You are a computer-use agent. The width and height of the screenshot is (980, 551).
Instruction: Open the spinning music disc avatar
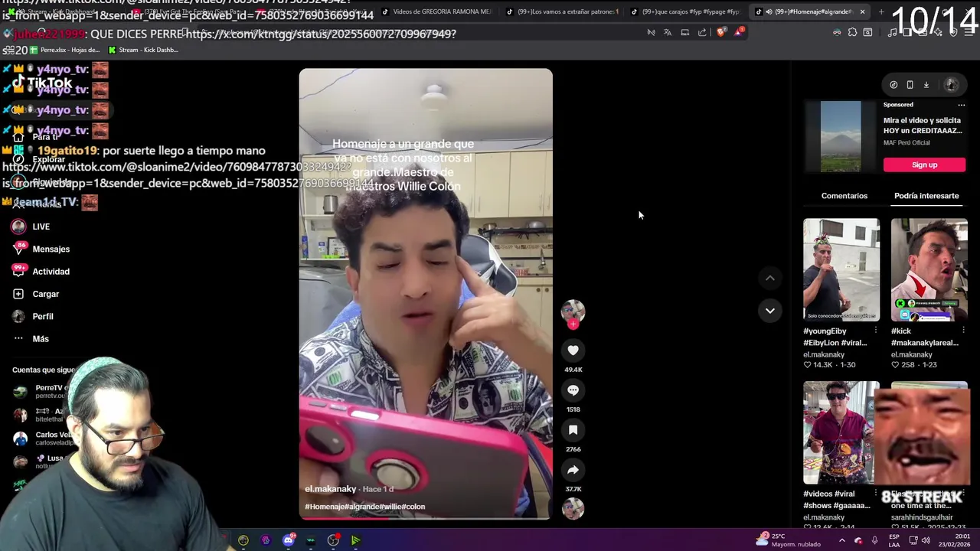point(573,509)
